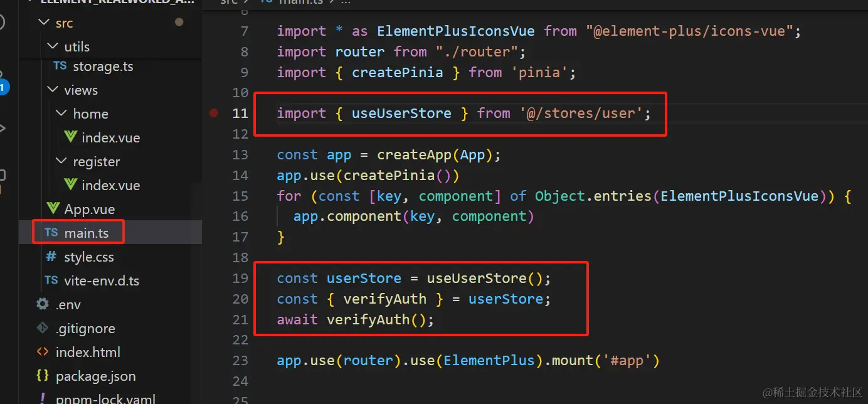The width and height of the screenshot is (868, 404).
Task: Open index.html file
Action: coord(88,352)
